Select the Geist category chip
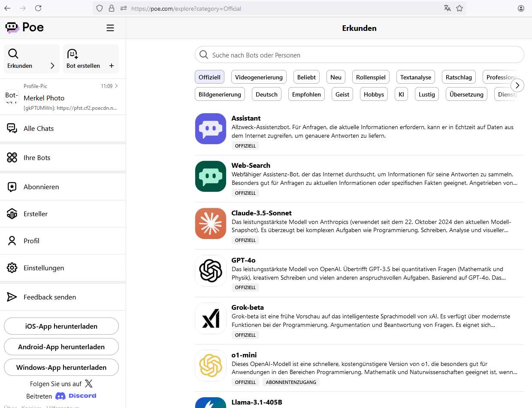 pyautogui.click(x=342, y=94)
